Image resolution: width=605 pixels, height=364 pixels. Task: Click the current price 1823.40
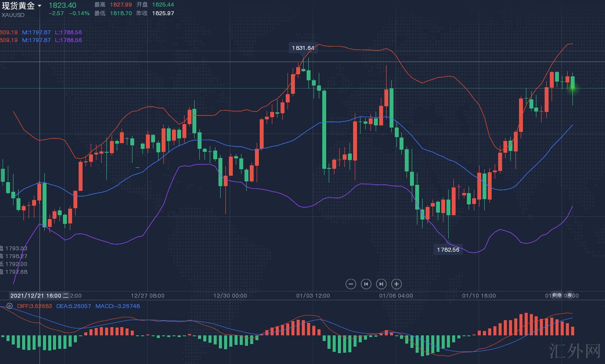(62, 5)
